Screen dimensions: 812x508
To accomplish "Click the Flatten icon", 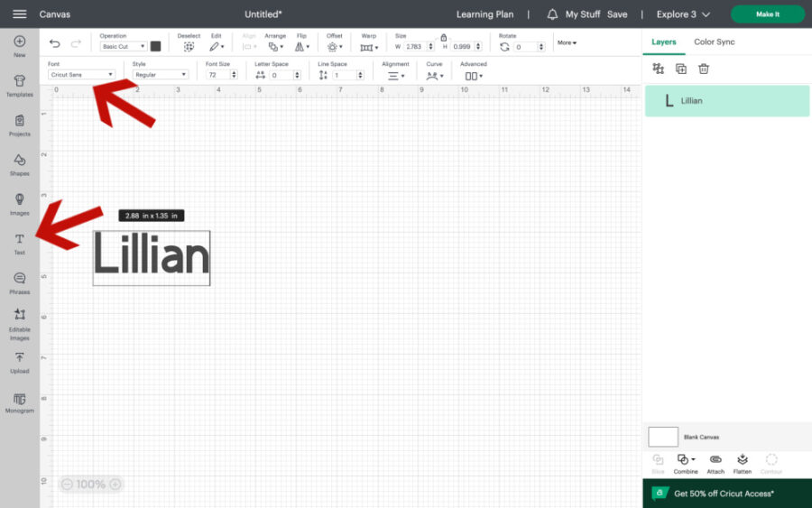I will (x=742, y=462).
